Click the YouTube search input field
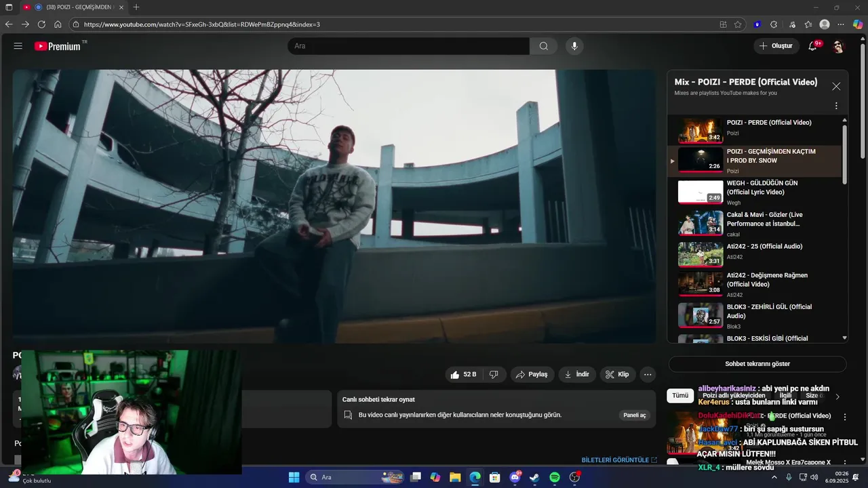The height and width of the screenshot is (488, 868). 408,46
